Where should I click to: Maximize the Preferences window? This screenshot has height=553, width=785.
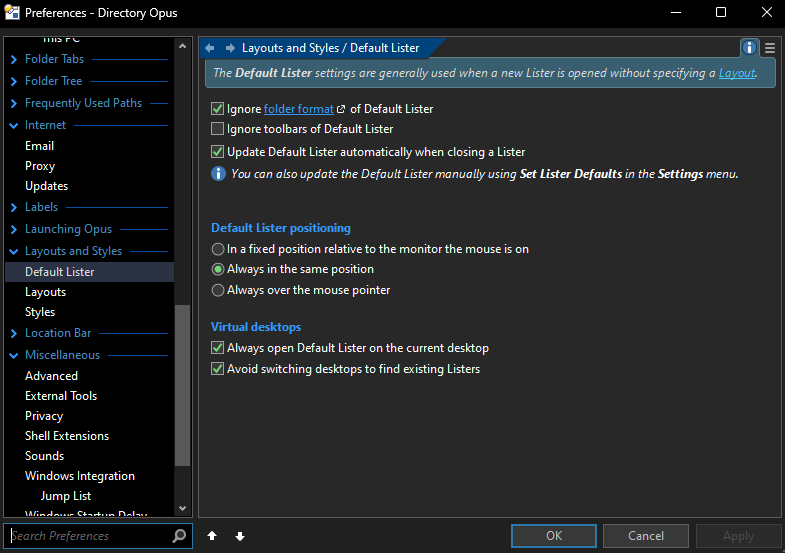721,13
